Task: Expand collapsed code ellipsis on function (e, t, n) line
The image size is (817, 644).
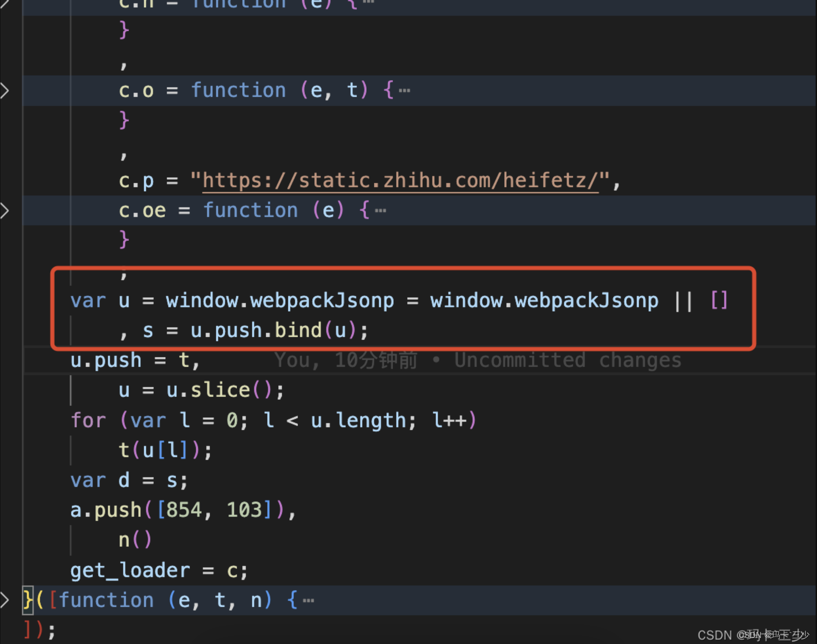Action: (x=308, y=599)
